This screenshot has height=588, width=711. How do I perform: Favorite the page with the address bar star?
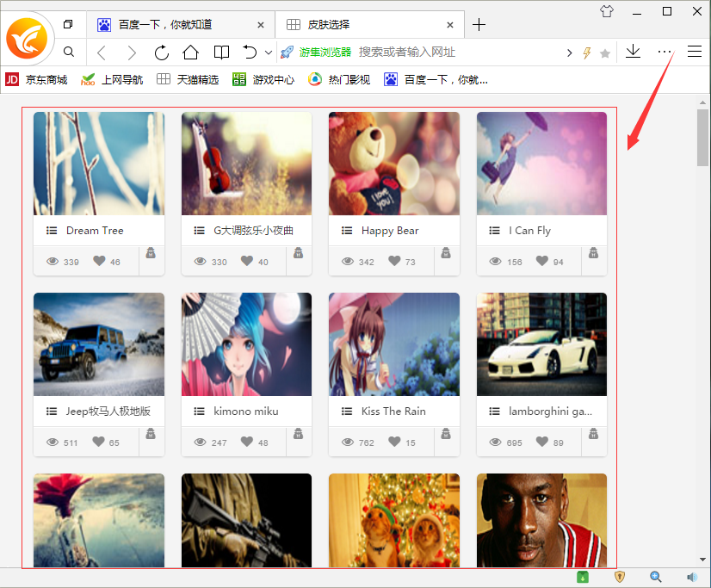[x=605, y=53]
